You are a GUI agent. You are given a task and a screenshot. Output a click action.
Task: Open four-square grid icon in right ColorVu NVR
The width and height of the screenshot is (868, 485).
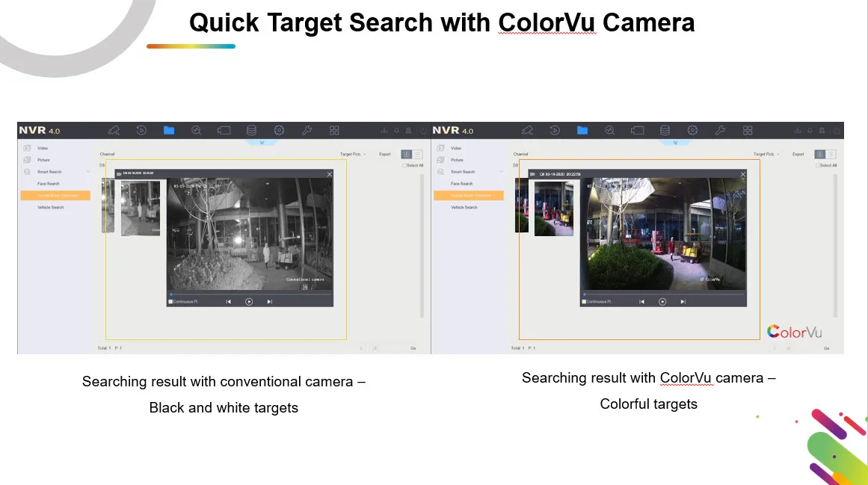[748, 131]
